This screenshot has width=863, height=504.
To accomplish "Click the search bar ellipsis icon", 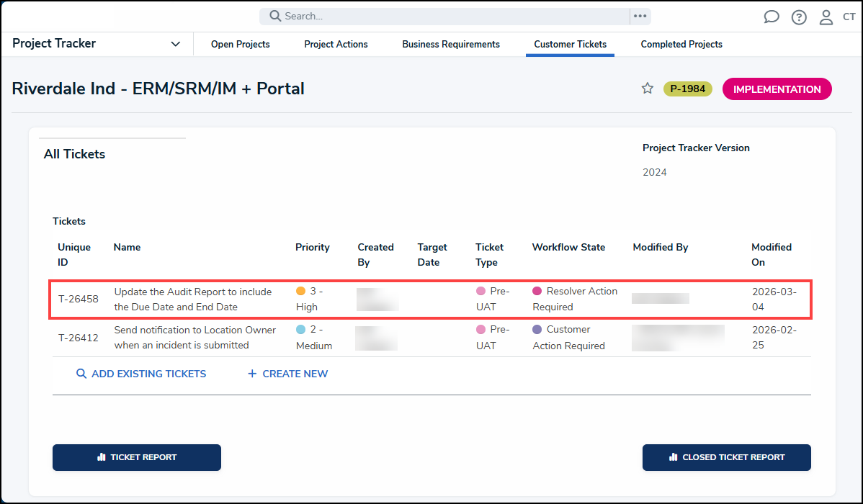I will pyautogui.click(x=640, y=16).
